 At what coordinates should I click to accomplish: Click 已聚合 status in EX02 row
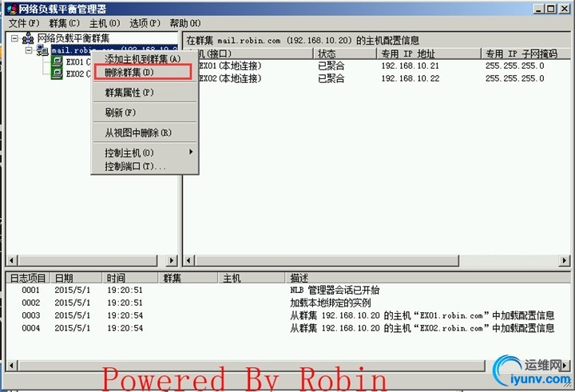[x=331, y=78]
